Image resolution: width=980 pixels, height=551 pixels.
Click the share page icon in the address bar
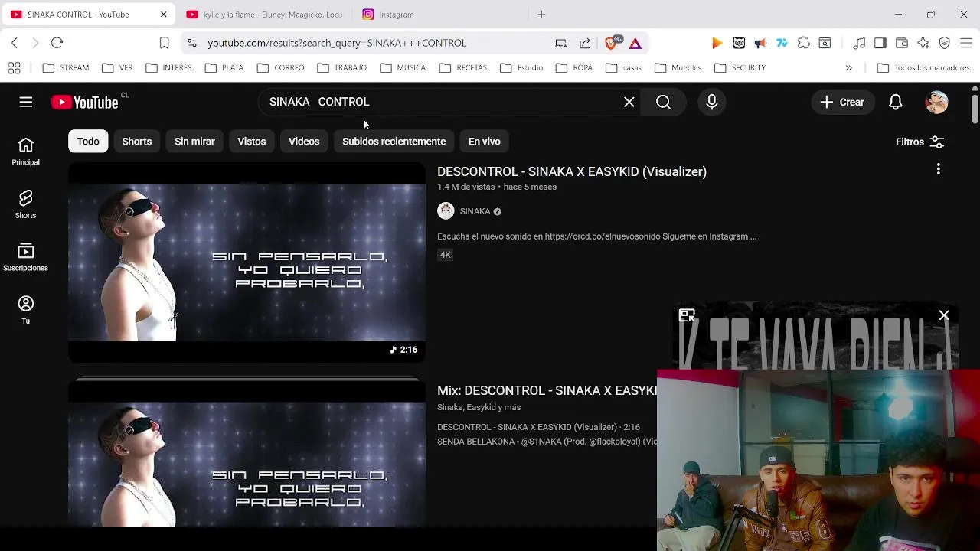585,43
